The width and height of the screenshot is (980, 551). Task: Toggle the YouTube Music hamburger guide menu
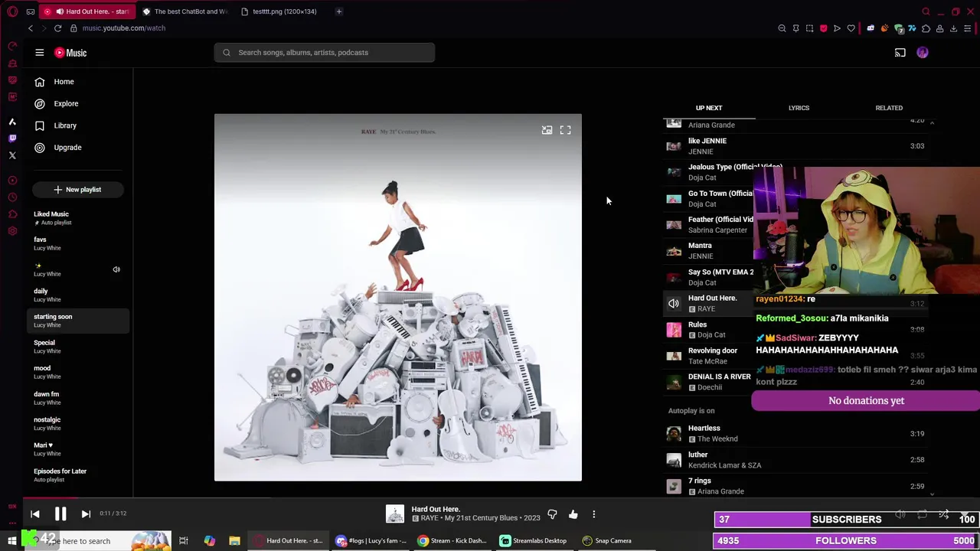[x=39, y=53]
